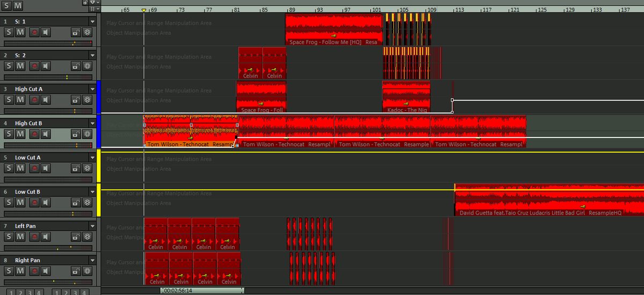Arm recording on track S: 2

tap(34, 66)
